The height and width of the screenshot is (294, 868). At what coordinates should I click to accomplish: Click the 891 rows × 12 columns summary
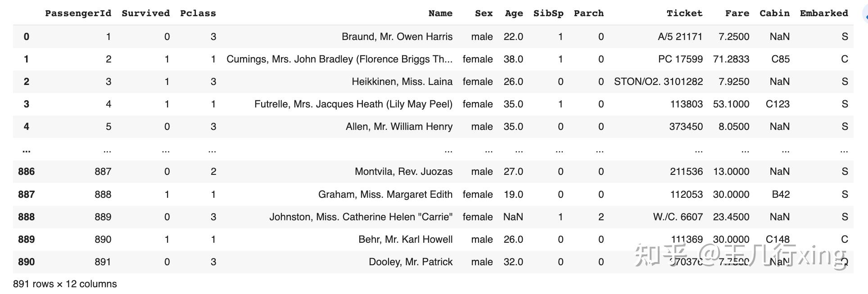[x=65, y=284]
